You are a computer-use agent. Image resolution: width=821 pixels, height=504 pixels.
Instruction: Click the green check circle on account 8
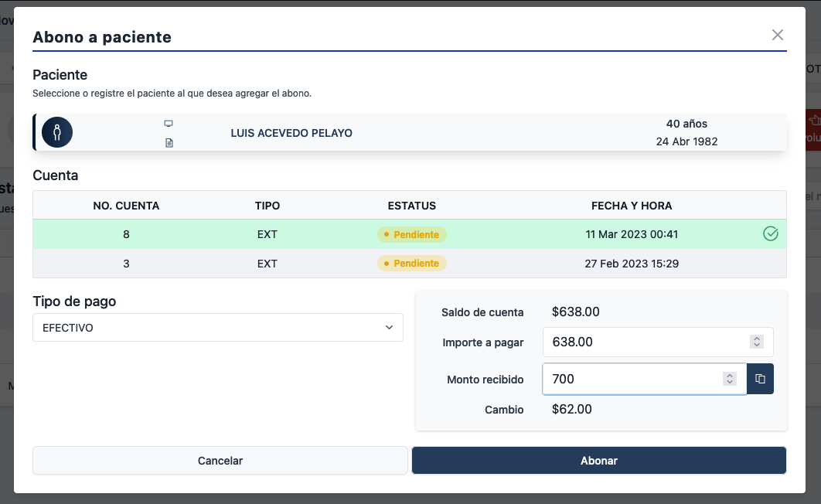[770, 234]
